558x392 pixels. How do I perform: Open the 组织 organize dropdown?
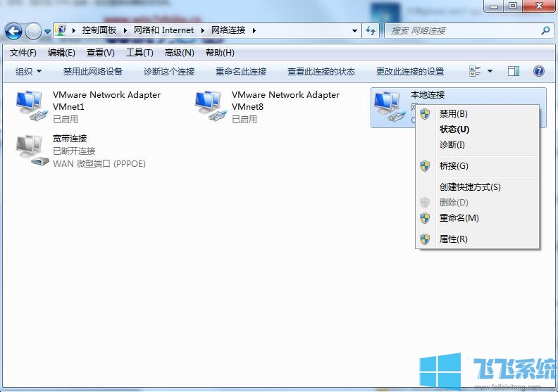coord(29,71)
